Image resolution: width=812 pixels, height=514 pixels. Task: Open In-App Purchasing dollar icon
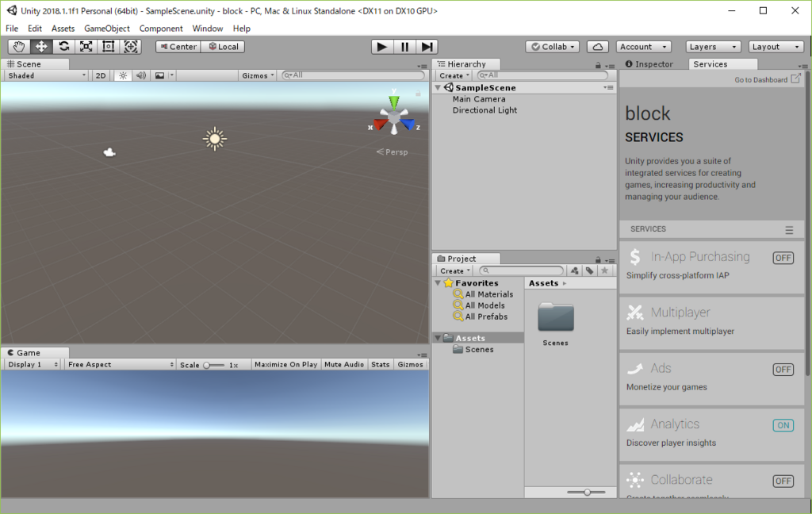635,257
